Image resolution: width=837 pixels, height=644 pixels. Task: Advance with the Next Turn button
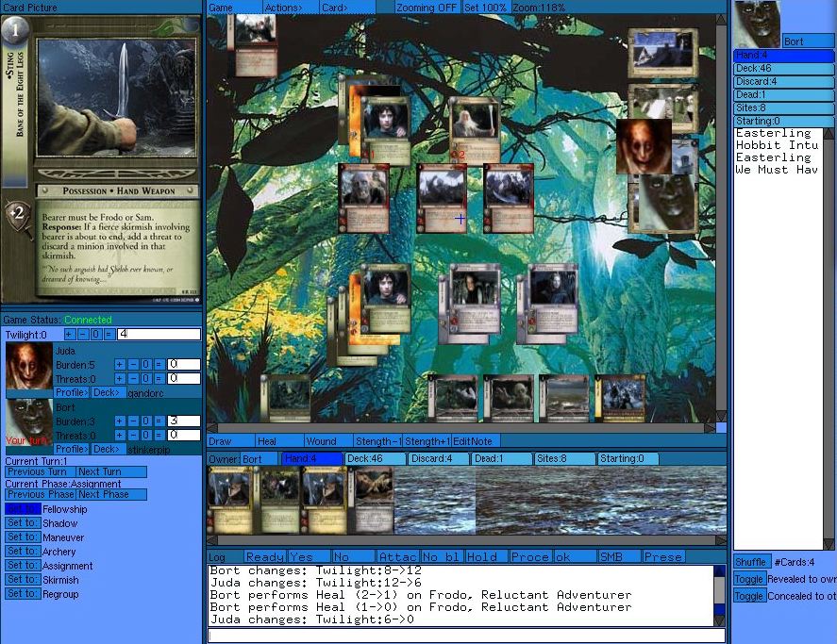[x=111, y=471]
